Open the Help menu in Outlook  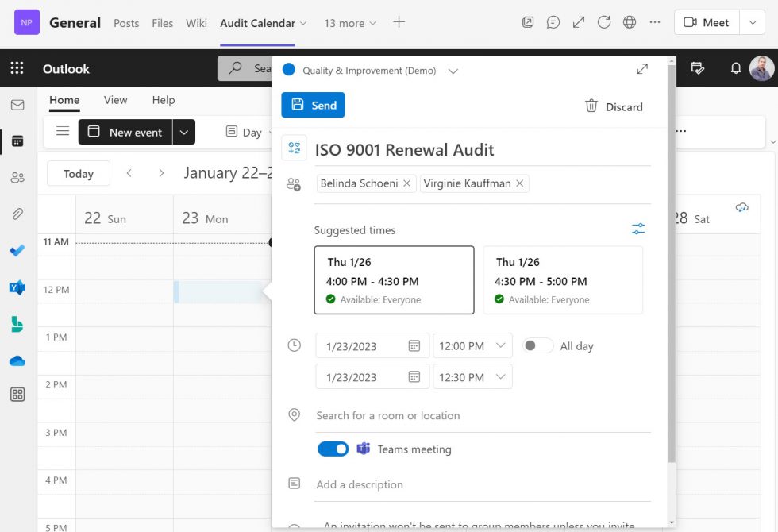163,100
